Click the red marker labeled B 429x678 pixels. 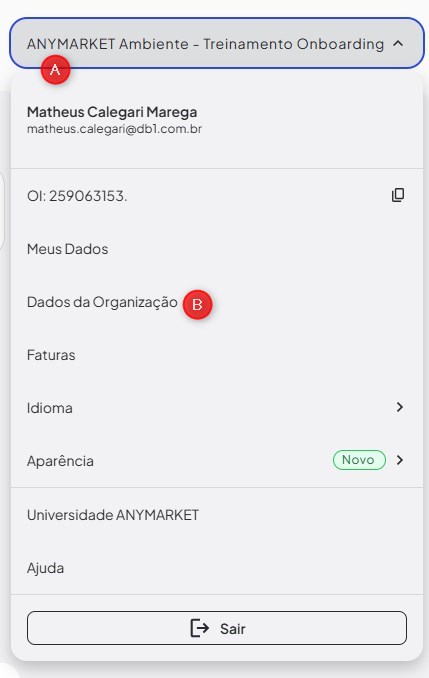[x=197, y=305]
